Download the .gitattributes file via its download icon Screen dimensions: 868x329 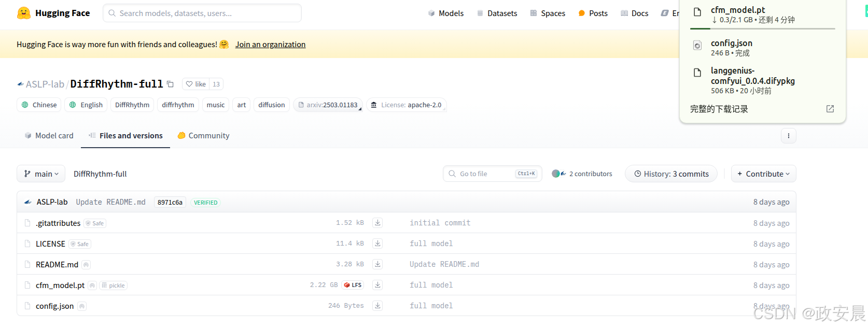pos(378,223)
